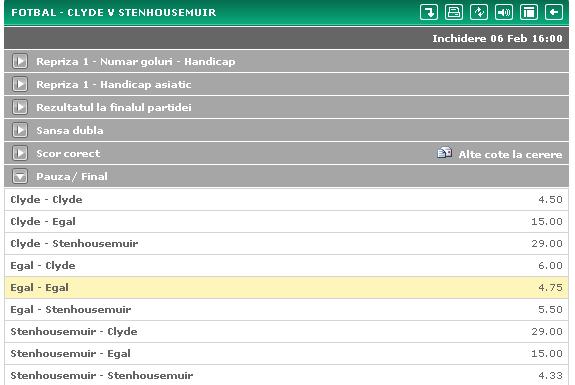
Task: Select the Sansa dubla title
Action: tap(70, 130)
